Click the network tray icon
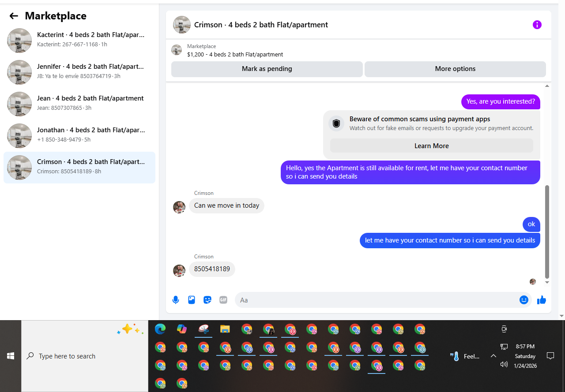Viewport: 565px width, 392px height. pyautogui.click(x=504, y=347)
